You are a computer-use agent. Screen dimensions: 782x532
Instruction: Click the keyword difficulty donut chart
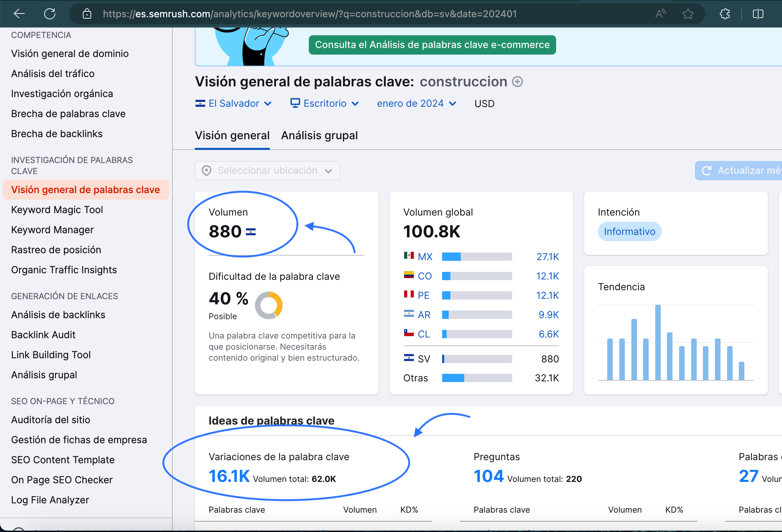(x=269, y=305)
